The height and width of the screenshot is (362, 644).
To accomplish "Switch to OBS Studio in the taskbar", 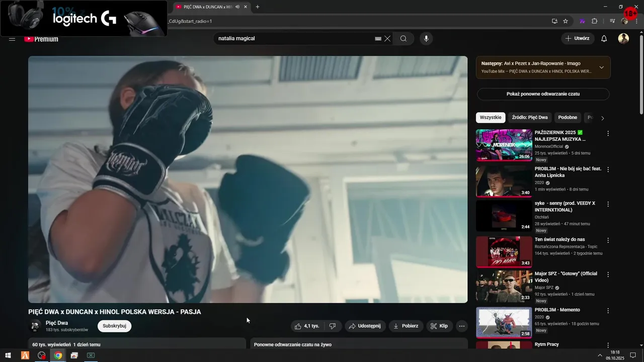I will tap(42, 355).
